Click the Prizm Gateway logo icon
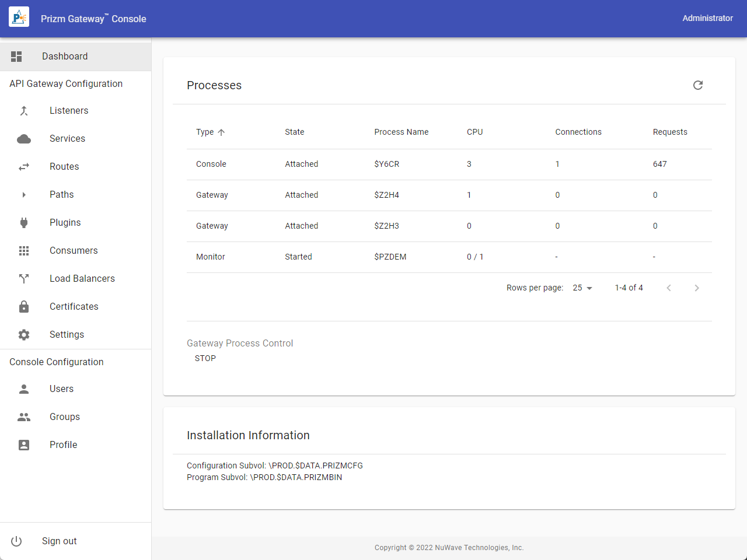This screenshot has width=747, height=560. (19, 17)
